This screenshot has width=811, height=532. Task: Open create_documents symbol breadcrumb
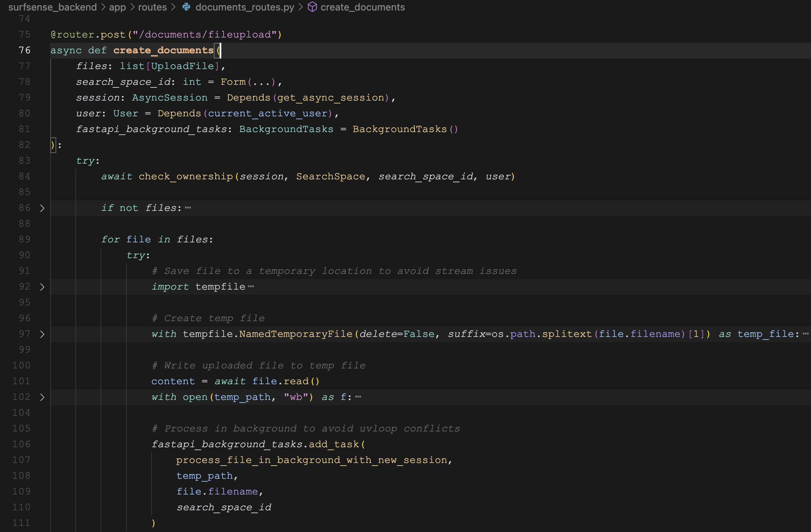click(362, 7)
